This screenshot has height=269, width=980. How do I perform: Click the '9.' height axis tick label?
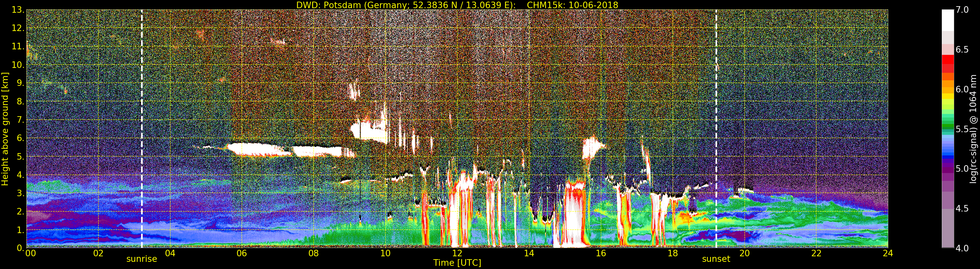(21, 83)
